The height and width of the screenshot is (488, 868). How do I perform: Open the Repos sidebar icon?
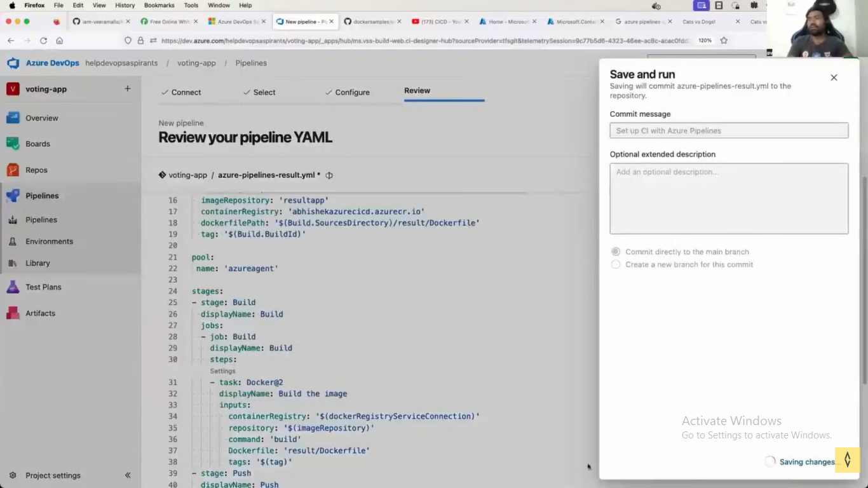tap(13, 170)
